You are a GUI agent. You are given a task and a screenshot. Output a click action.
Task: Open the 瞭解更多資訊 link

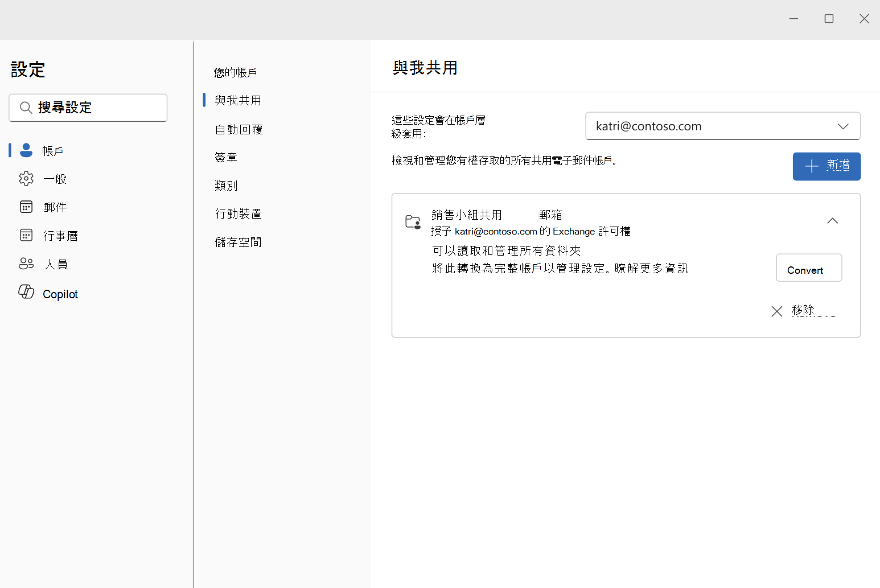(652, 268)
